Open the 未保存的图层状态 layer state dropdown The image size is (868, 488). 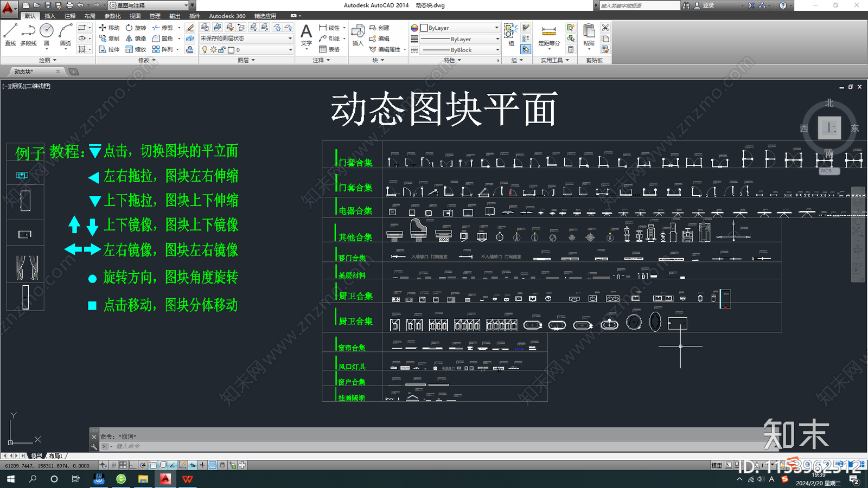pyautogui.click(x=290, y=38)
